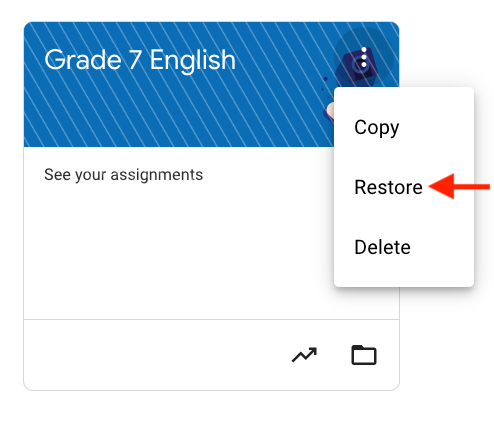Open the class Drive folder icon

pyautogui.click(x=364, y=355)
